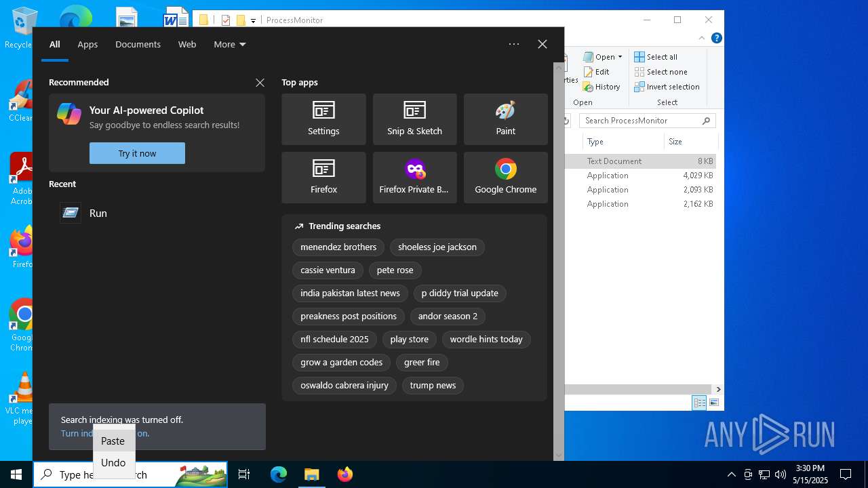Click Select none in ProcessMonitor window
This screenshot has width=868, height=488.
pos(660,72)
